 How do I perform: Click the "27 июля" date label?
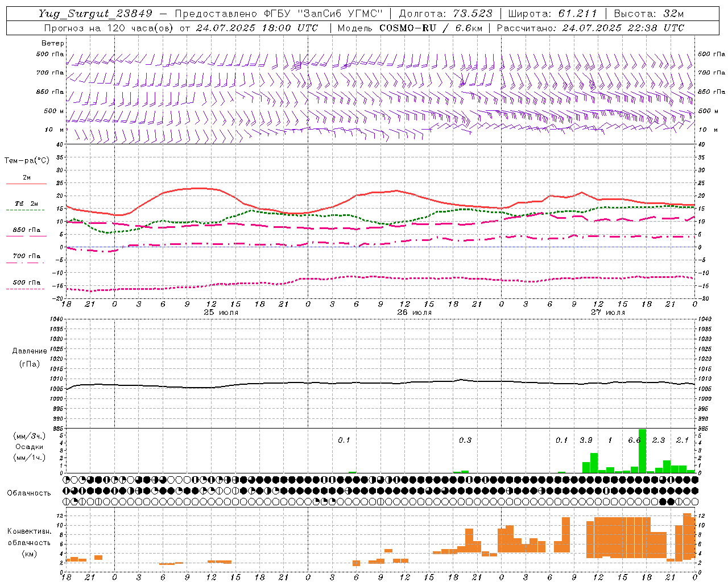coord(608,313)
